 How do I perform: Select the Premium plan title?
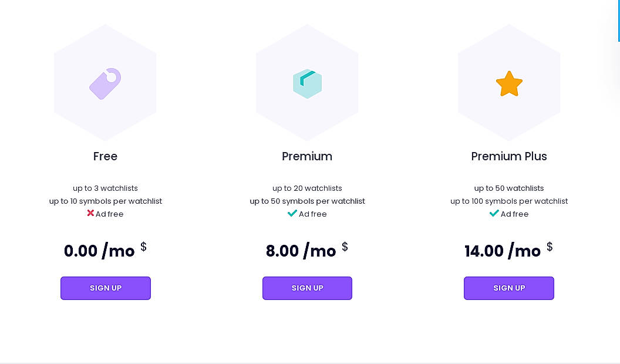[x=307, y=156]
